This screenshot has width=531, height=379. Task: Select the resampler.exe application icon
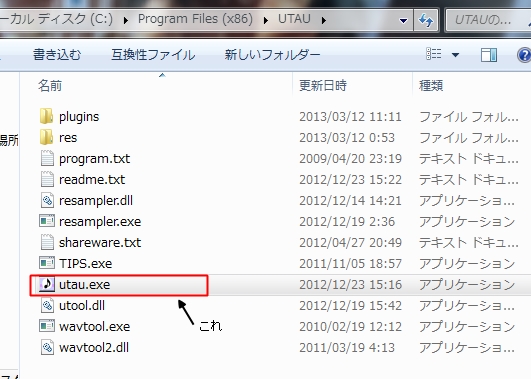pos(47,222)
